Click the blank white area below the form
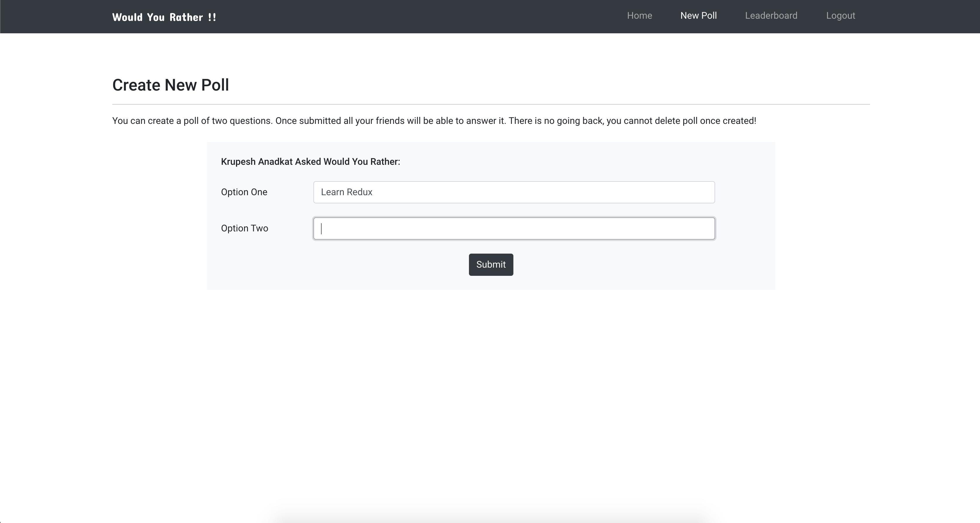 tap(491, 380)
